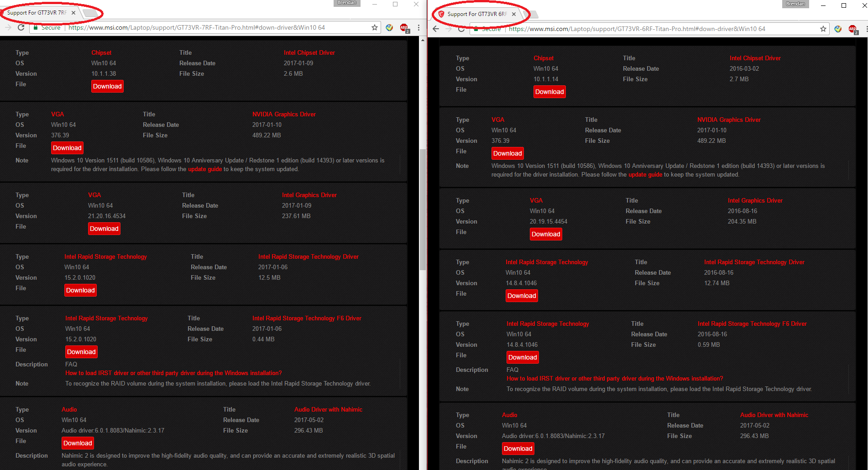Download Intel Chipset Driver 10.1.1.38 on the left

107,86
